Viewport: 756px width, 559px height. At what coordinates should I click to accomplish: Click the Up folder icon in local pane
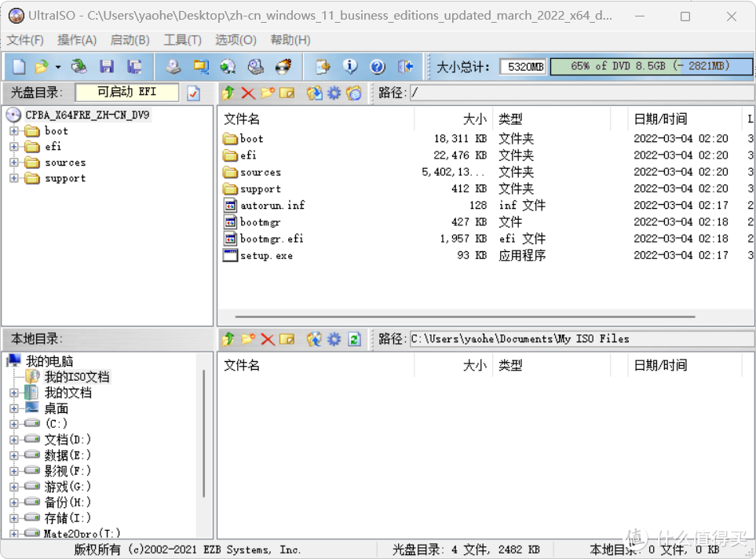tap(228, 339)
